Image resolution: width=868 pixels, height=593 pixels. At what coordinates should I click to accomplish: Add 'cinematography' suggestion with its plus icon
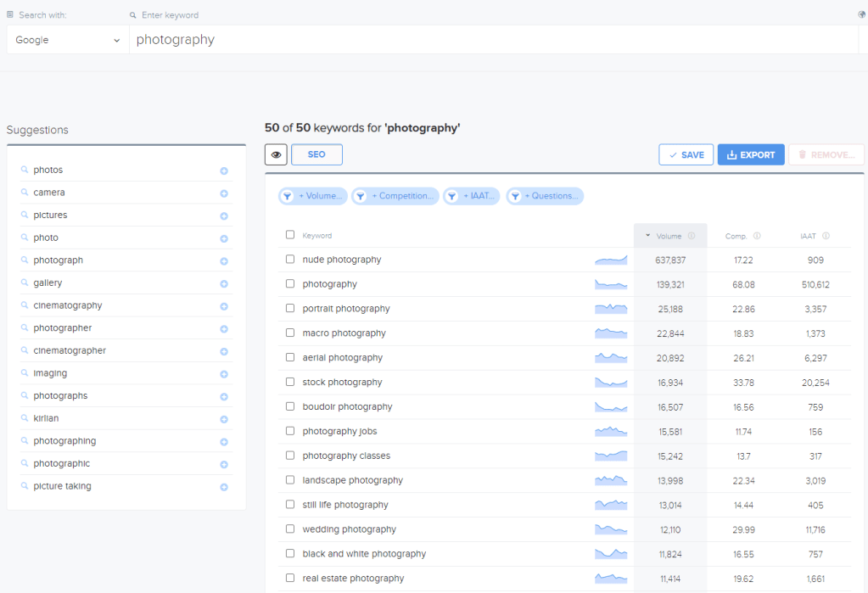click(x=224, y=306)
